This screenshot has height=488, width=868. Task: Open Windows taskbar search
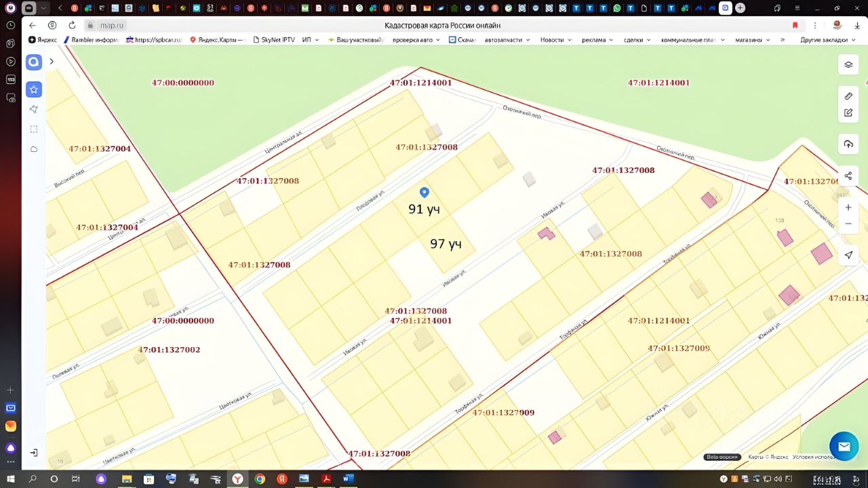[33, 479]
